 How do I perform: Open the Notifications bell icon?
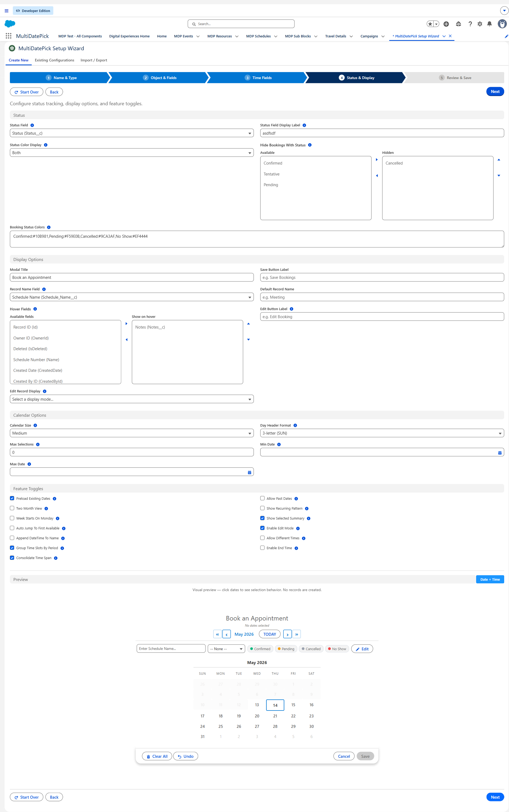click(489, 24)
